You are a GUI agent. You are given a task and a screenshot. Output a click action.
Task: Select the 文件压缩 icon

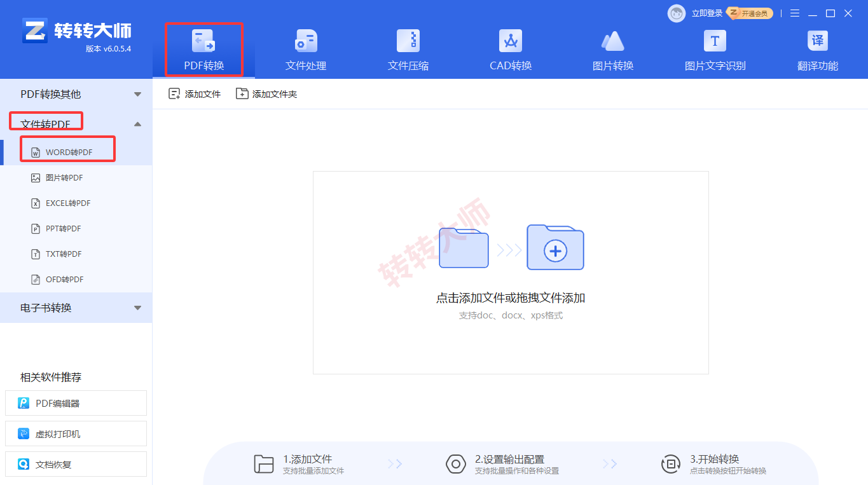(x=408, y=41)
